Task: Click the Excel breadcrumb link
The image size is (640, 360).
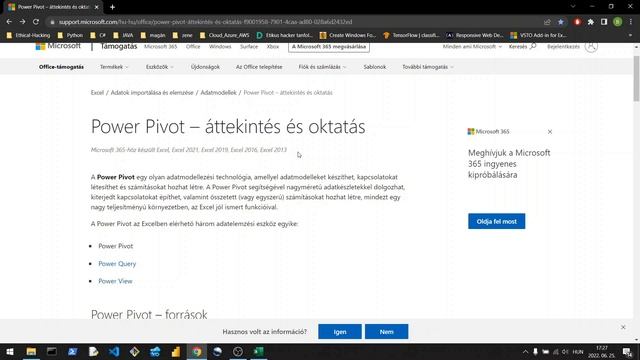Action: [x=97, y=93]
